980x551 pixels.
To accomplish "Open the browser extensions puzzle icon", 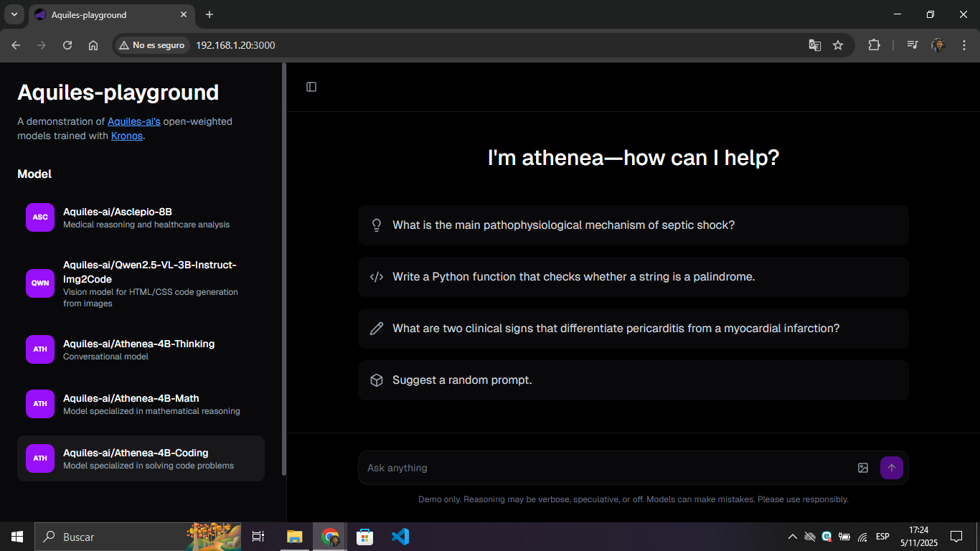I will [874, 45].
